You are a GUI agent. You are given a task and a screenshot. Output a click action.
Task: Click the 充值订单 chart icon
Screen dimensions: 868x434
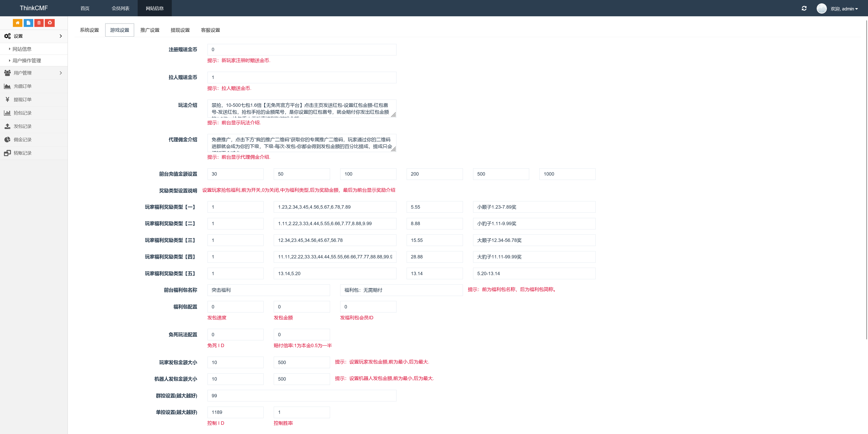(7, 86)
